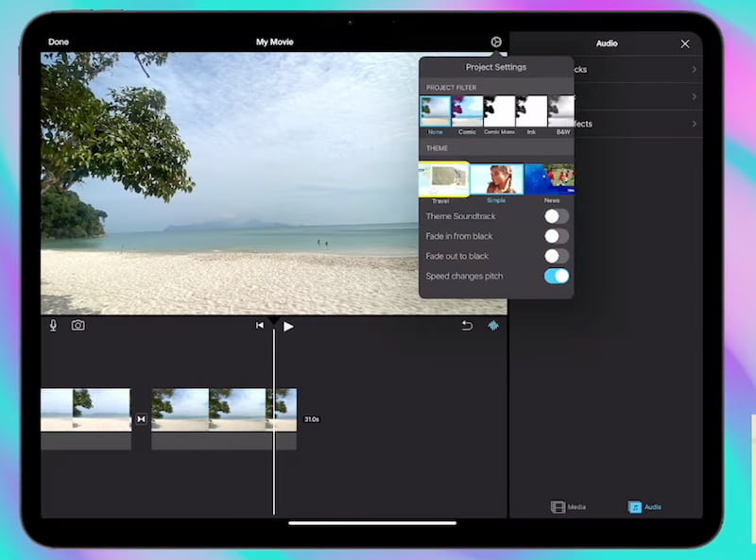Select the second beach clip in timeline
Screen dimensions: 756x560
click(224, 410)
